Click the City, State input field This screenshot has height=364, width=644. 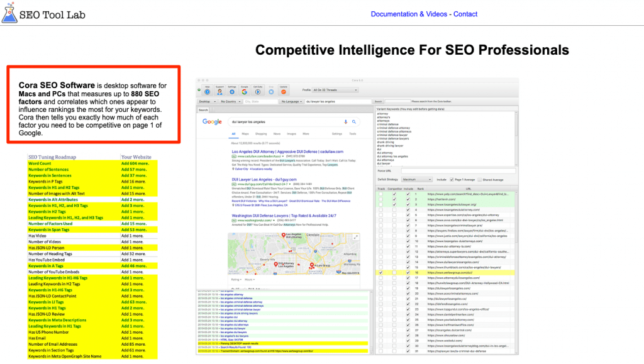[260, 101]
